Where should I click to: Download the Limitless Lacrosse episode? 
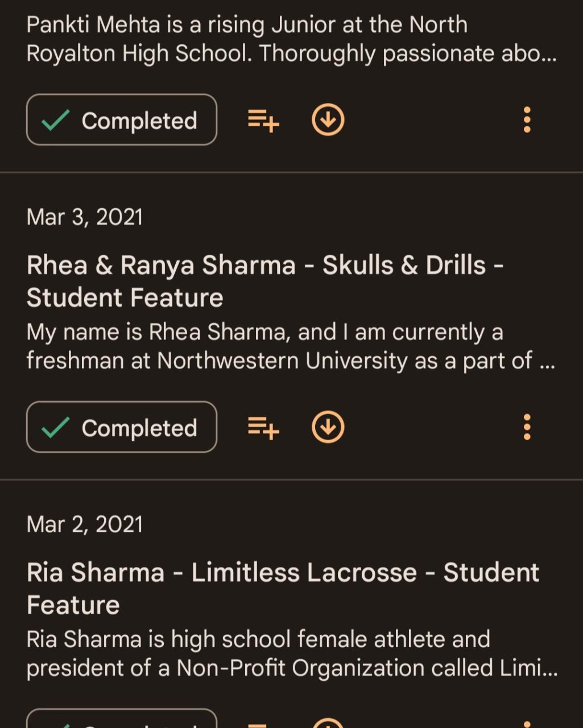coord(328,722)
